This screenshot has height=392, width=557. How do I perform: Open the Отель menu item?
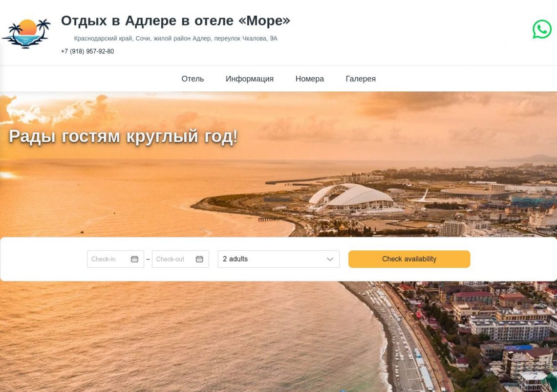coord(193,79)
